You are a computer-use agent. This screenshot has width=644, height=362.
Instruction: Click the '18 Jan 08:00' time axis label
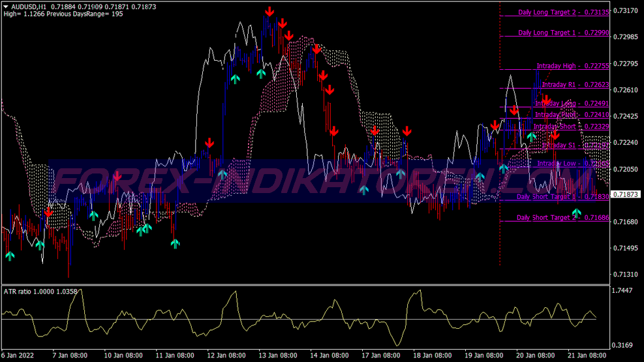pyautogui.click(x=433, y=355)
